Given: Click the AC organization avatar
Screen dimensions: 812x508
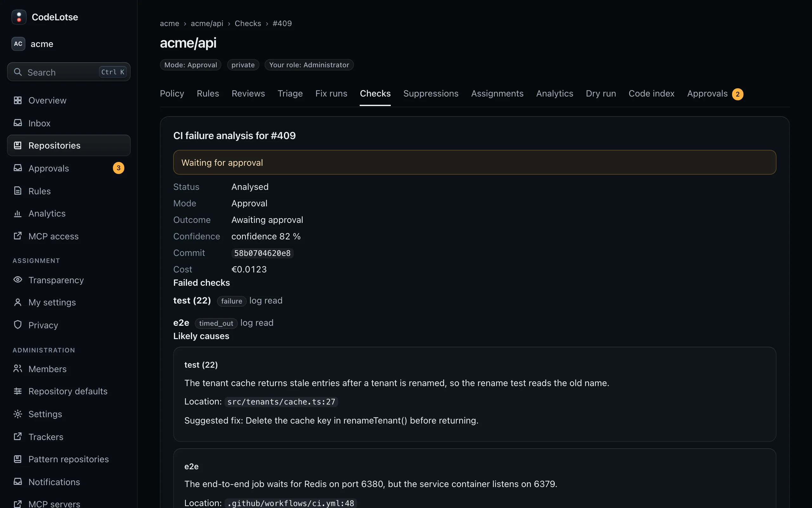Looking at the screenshot, I should (x=18, y=44).
